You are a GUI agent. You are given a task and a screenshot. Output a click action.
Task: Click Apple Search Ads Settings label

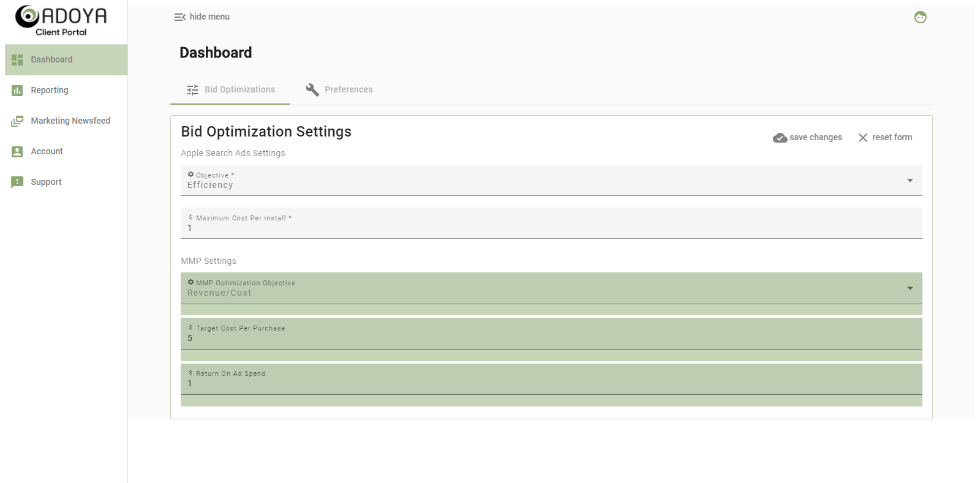click(x=233, y=154)
